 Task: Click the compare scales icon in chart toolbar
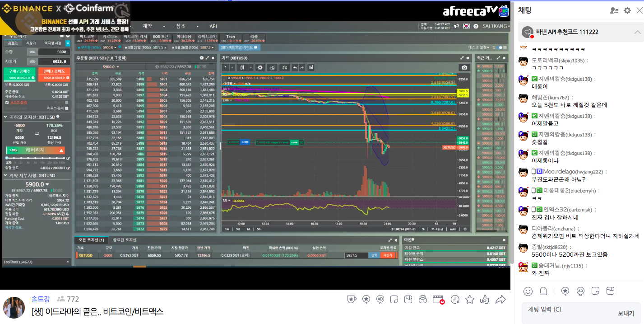285,67
